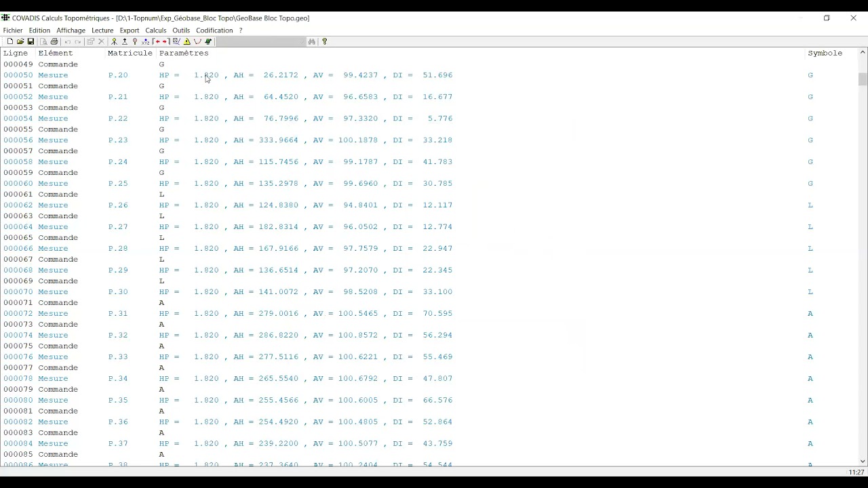The width and height of the screenshot is (868, 488).
Task: Click the vertical scrollbar down arrow
Action: tap(863, 461)
